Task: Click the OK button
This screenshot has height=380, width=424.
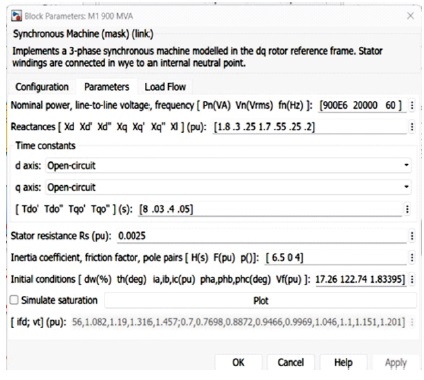Action: (238, 362)
